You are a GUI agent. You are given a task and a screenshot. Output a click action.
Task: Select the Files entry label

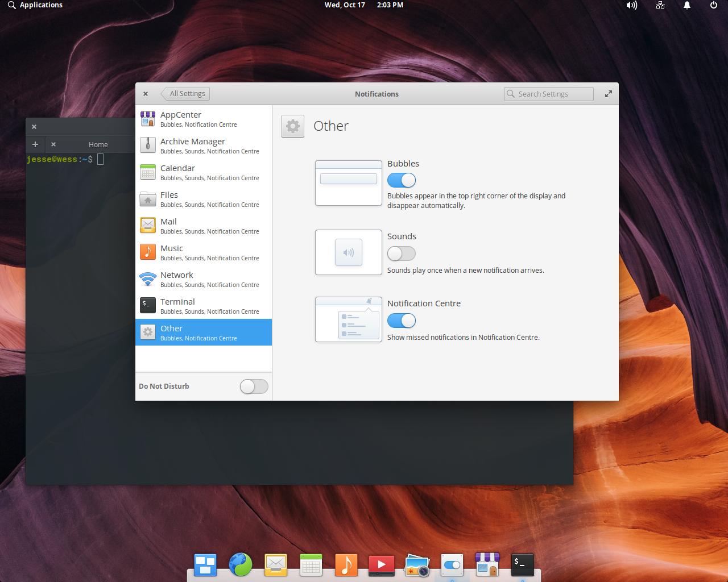(x=169, y=195)
